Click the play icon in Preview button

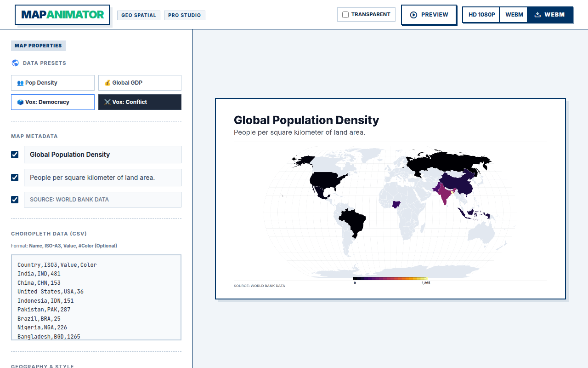(x=413, y=15)
